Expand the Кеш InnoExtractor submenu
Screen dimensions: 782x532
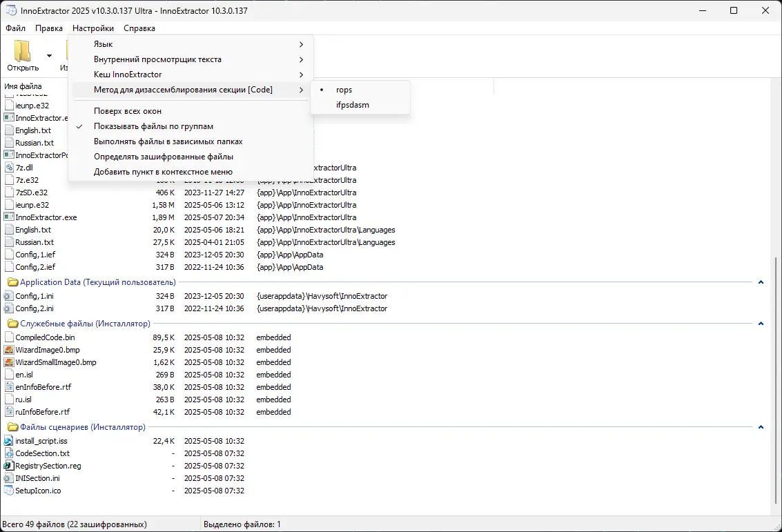pos(190,75)
